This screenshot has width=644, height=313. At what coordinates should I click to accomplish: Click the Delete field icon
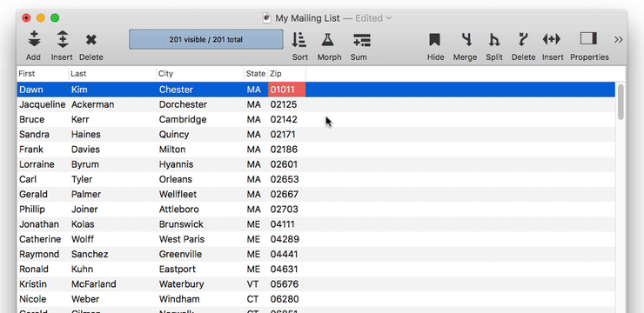(522, 39)
